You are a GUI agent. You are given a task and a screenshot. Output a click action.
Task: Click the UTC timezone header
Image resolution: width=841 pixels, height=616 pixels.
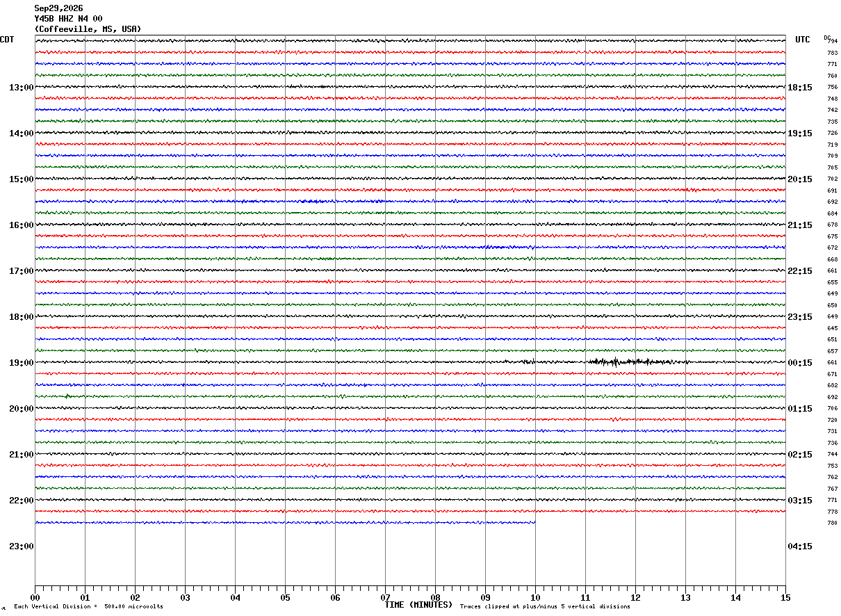803,40
